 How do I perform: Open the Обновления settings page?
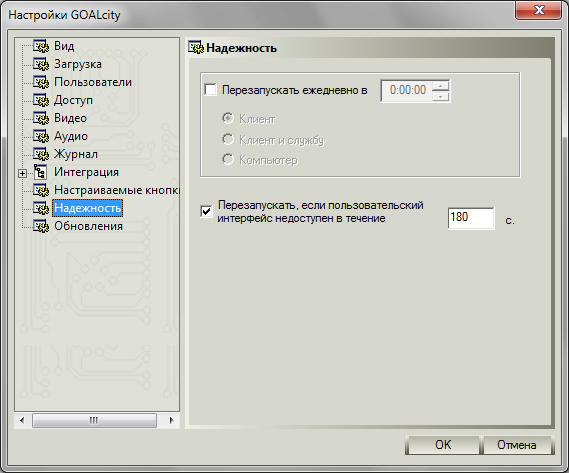(89, 226)
